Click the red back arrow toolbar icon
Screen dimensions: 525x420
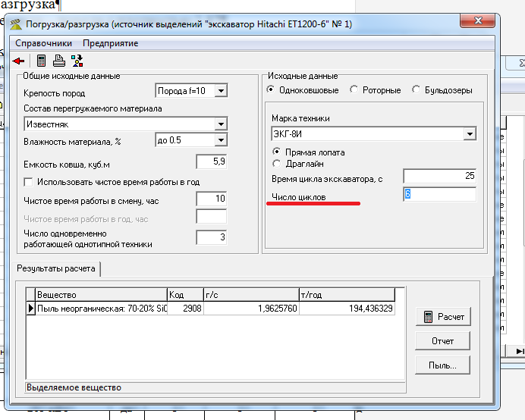tap(19, 61)
